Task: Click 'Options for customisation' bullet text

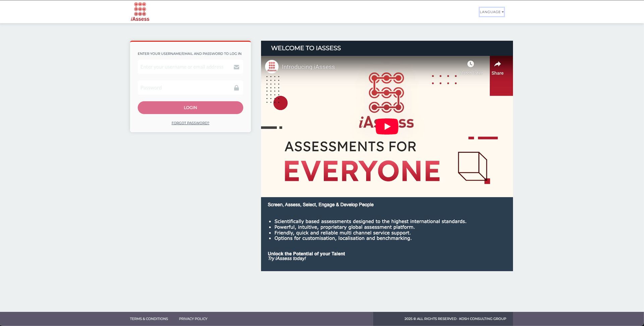Action: (343, 238)
